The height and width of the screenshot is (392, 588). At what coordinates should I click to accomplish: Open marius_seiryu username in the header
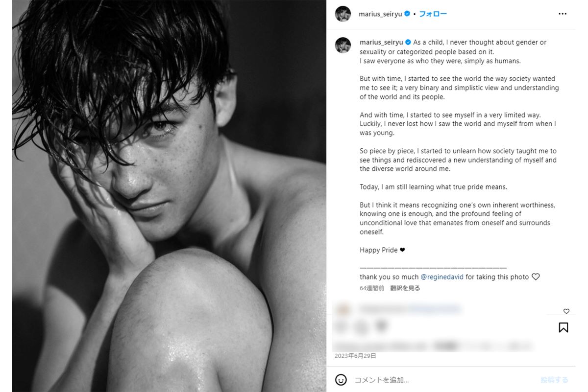(381, 14)
